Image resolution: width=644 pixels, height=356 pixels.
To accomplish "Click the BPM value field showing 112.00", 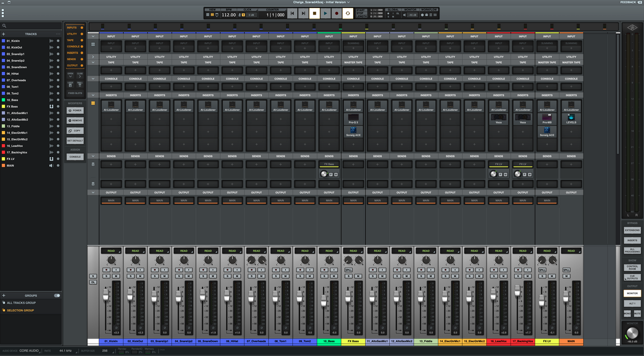I will pyautogui.click(x=229, y=15).
